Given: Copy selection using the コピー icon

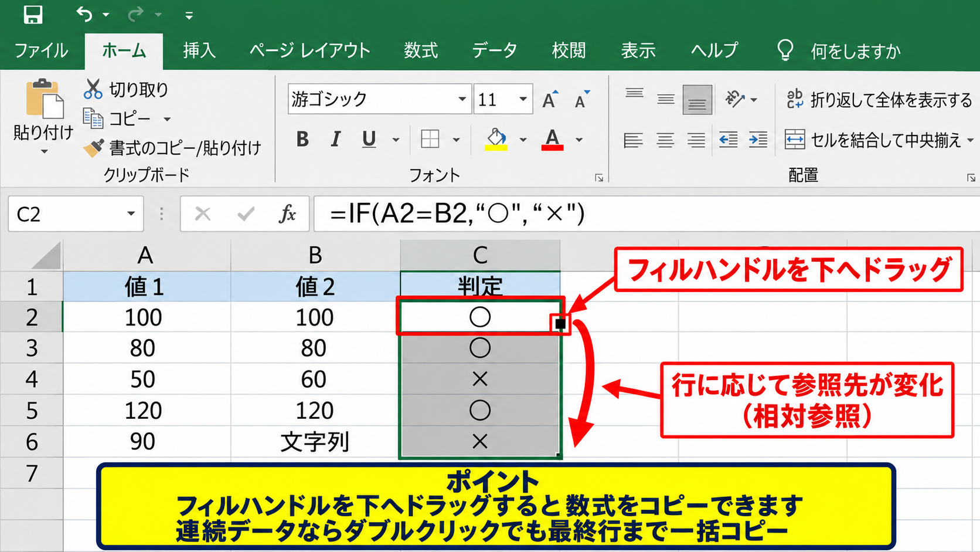Looking at the screenshot, I should pyautogui.click(x=93, y=118).
